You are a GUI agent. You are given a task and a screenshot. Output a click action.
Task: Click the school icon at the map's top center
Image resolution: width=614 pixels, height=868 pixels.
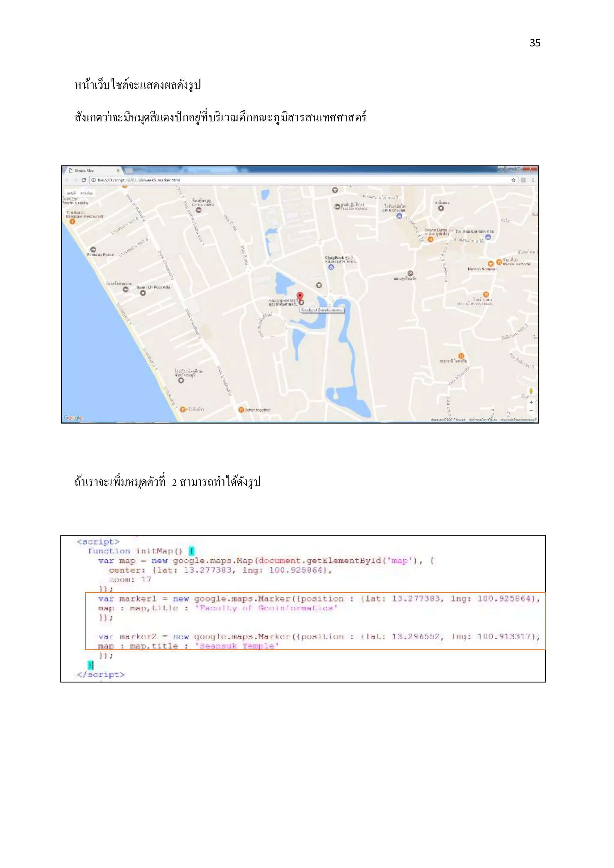click(335, 190)
